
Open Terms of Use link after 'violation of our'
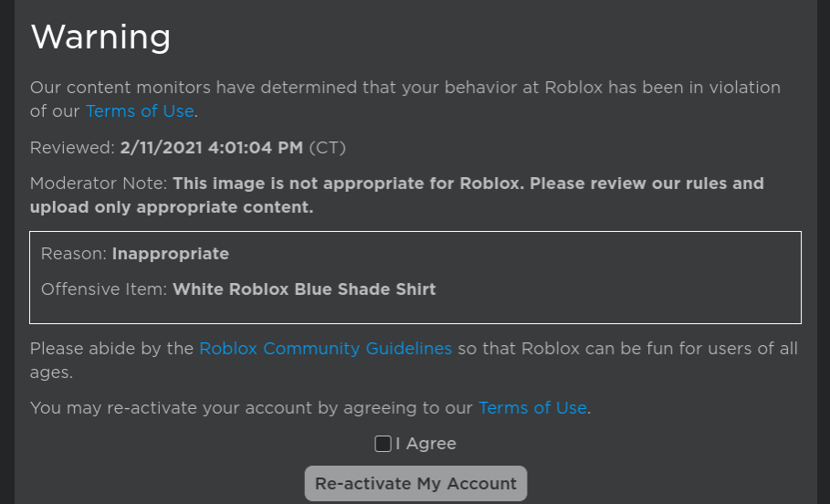pos(140,111)
